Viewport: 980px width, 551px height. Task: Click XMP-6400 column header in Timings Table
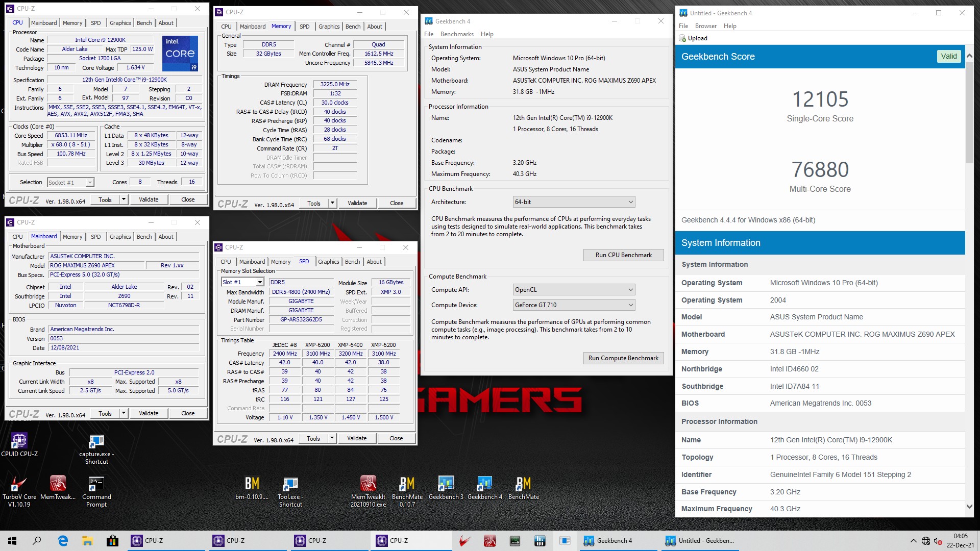350,345
